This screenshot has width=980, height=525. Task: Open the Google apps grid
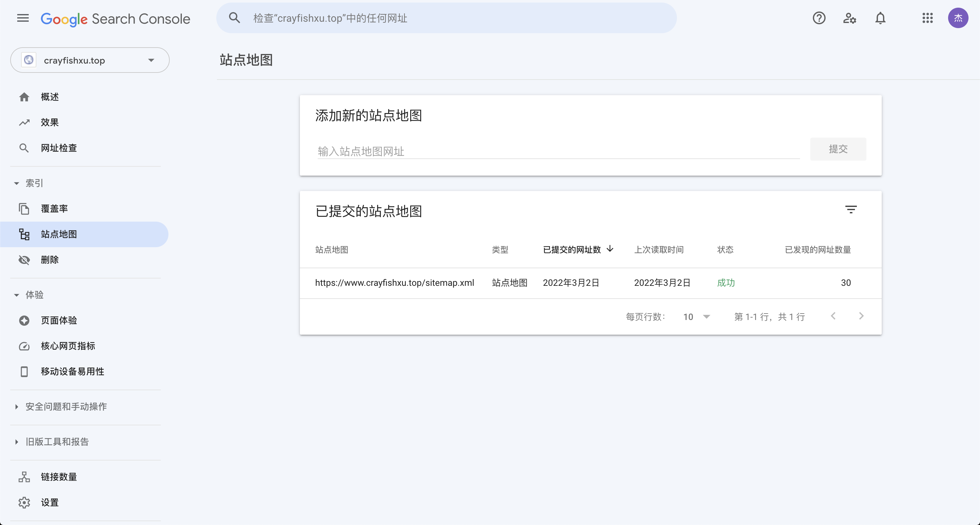(x=927, y=18)
